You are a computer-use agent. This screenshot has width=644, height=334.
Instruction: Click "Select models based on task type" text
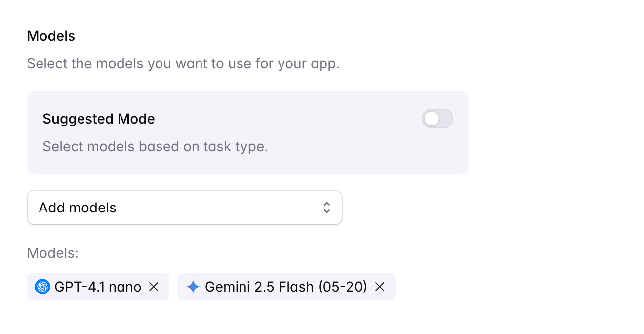(155, 147)
